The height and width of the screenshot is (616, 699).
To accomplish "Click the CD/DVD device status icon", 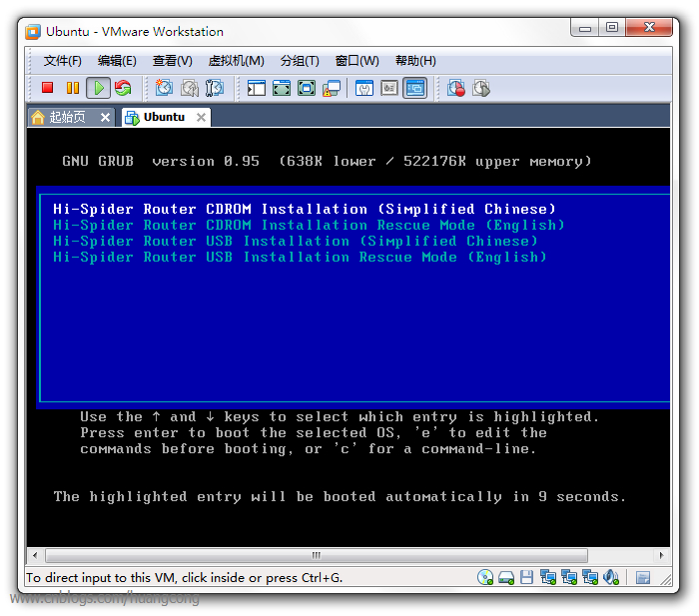I will [x=485, y=577].
